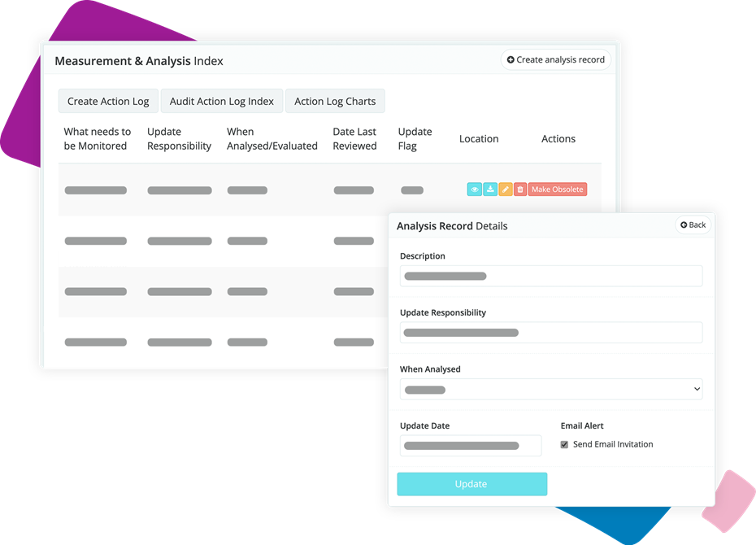Open the Create Action Log tab
Image resolution: width=756 pixels, height=545 pixels.
click(108, 102)
